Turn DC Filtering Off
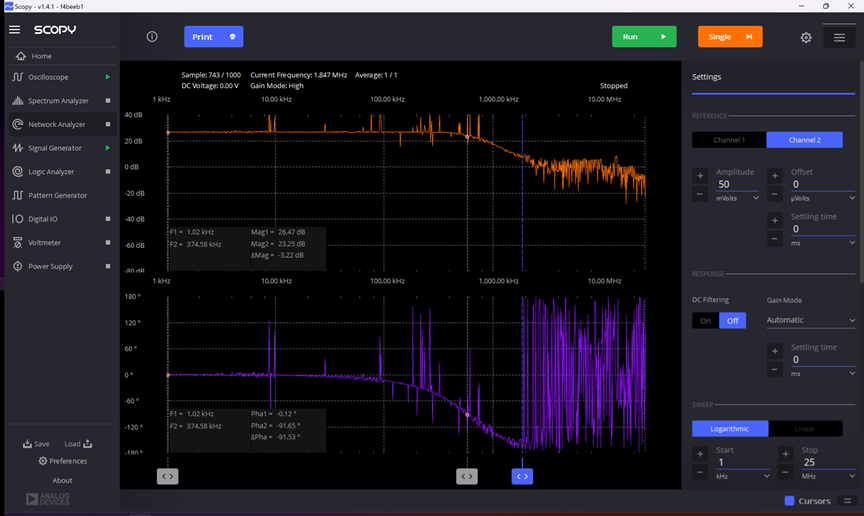Screen dimensions: 864x516 pyautogui.click(x=732, y=321)
